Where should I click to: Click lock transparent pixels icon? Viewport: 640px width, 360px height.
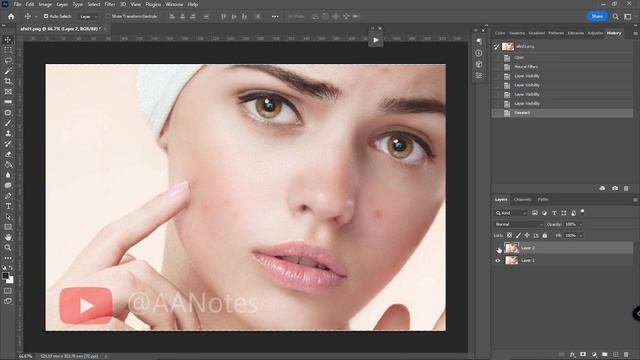pyautogui.click(x=509, y=236)
